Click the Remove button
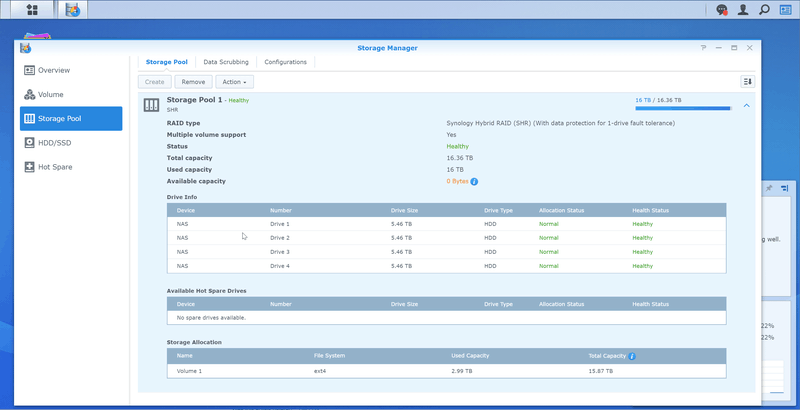The width and height of the screenshot is (800, 410). [193, 82]
